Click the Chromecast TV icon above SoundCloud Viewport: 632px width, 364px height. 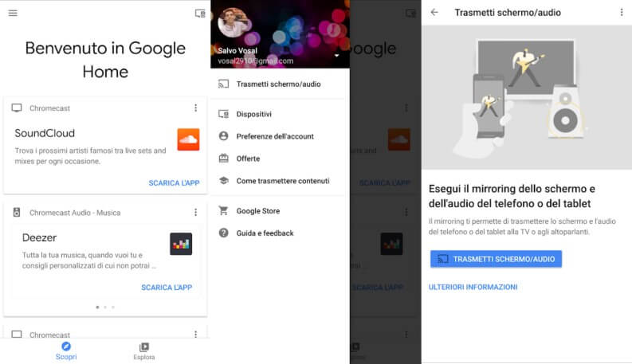click(x=17, y=108)
